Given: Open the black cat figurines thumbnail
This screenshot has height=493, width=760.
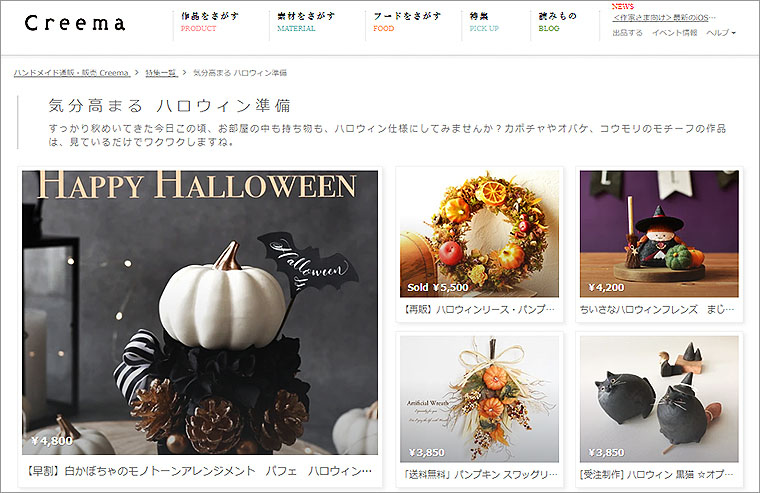Looking at the screenshot, I should (659, 399).
